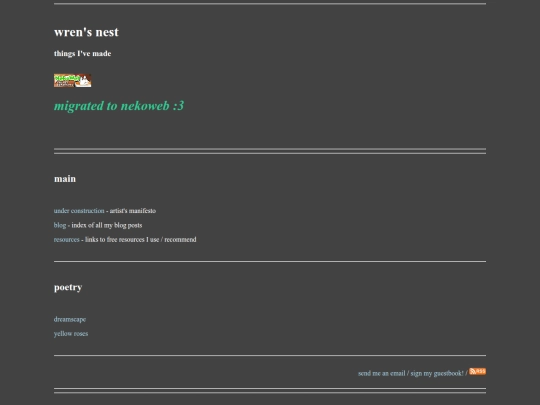The height and width of the screenshot is (405, 540).
Task: Open the RSS feed icon
Action: pyautogui.click(x=478, y=371)
